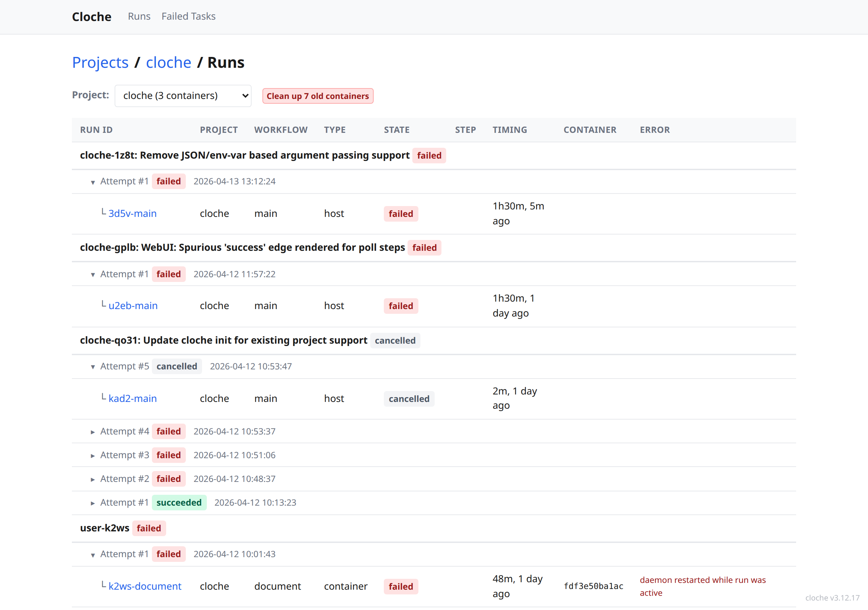Image resolution: width=868 pixels, height=610 pixels.
Task: Click 'document' workflow in k2ws-document row
Action: click(277, 586)
